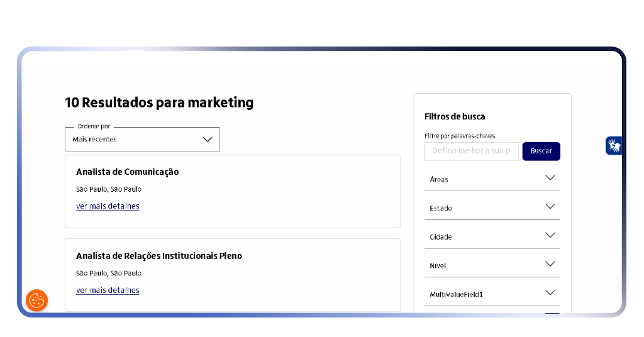Click the Ordenar por label
Viewport: 644px width, 337px height.
click(94, 126)
